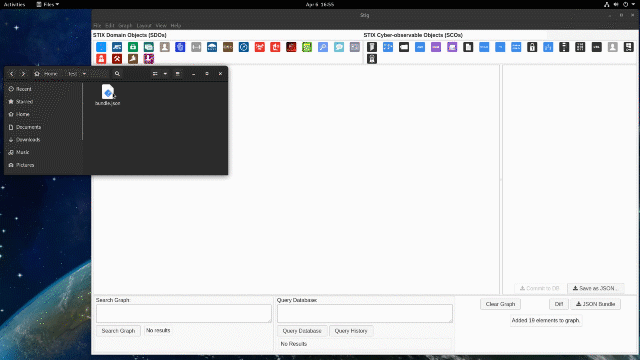Viewport: 640px width, 360px height.
Task: Select the dark red Tool icon
Action: [x=117, y=59]
